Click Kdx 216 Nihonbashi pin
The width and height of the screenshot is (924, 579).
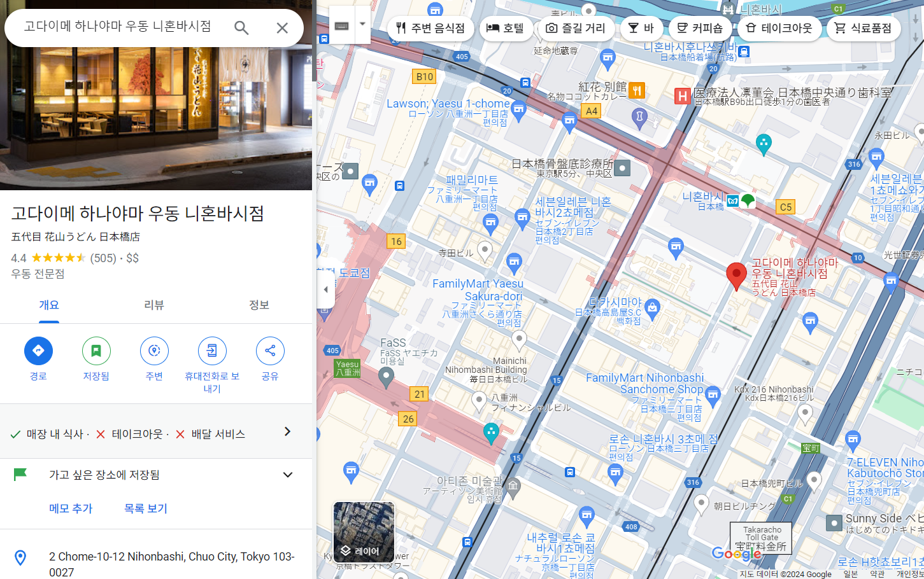pyautogui.click(x=805, y=414)
